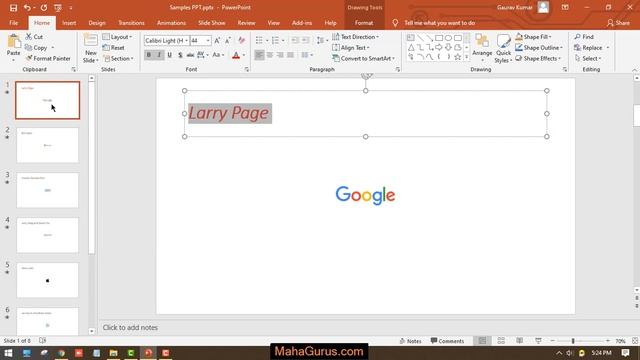Click the Save icon in the title bar
Image resolution: width=640 pixels, height=360 pixels.
pos(13,8)
